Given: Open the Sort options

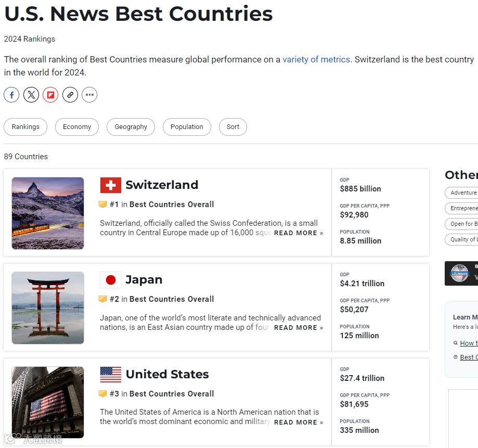Looking at the screenshot, I should pyautogui.click(x=233, y=127).
